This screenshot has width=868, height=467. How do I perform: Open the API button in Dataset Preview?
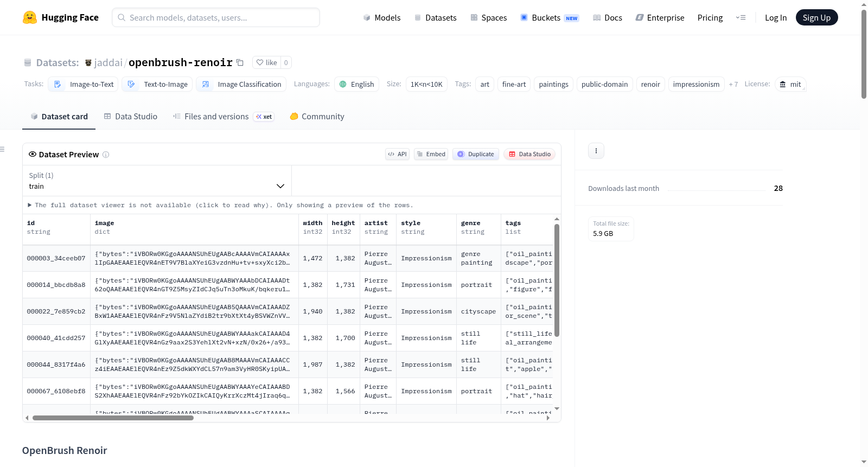pyautogui.click(x=397, y=154)
